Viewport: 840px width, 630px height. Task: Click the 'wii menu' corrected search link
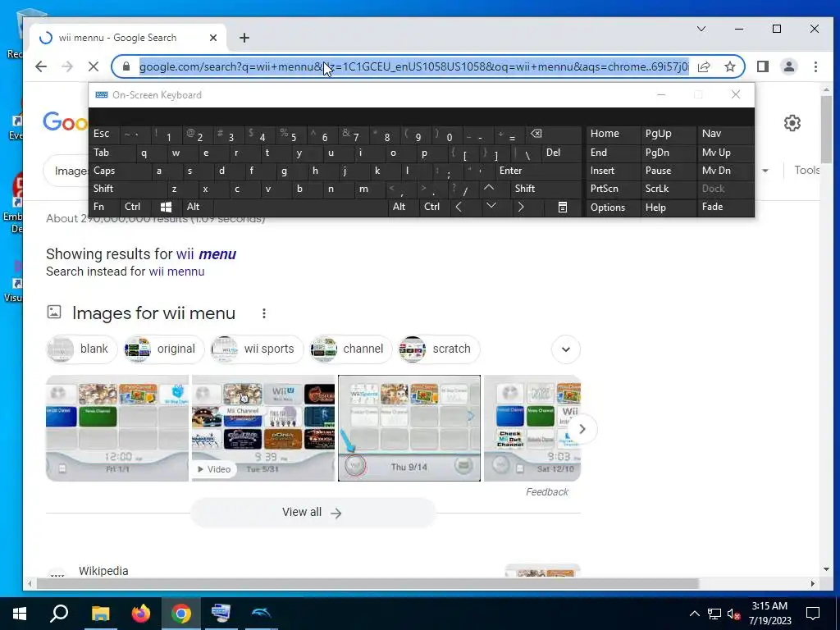coord(206,254)
